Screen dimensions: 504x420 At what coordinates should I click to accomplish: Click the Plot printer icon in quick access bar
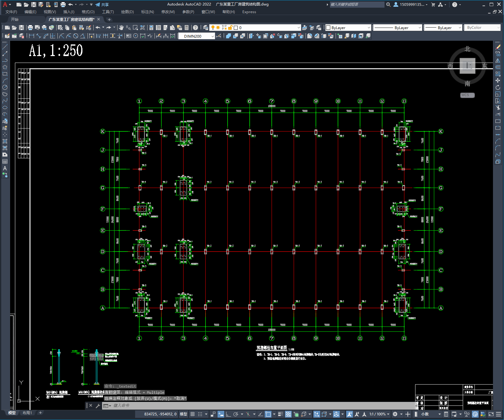pyautogui.click(x=63, y=4)
